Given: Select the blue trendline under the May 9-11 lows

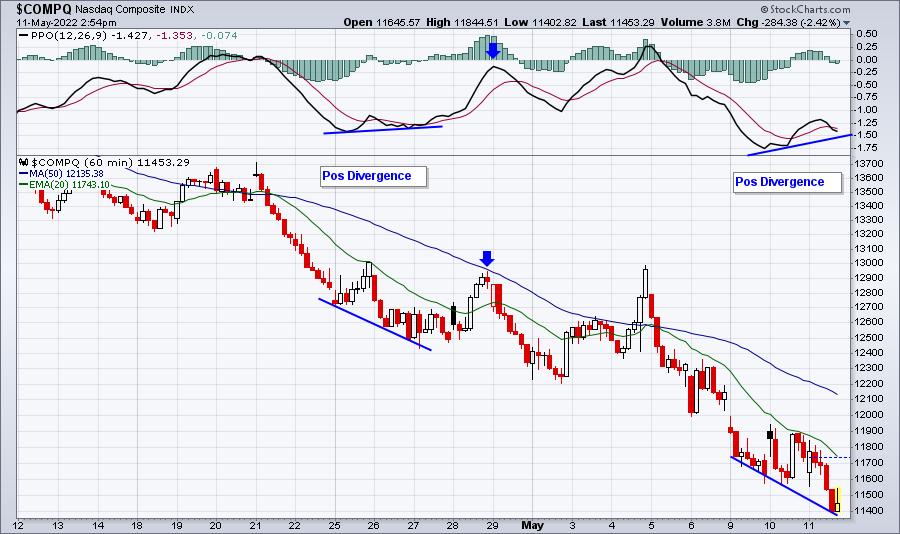Looking at the screenshot, I should [x=783, y=486].
